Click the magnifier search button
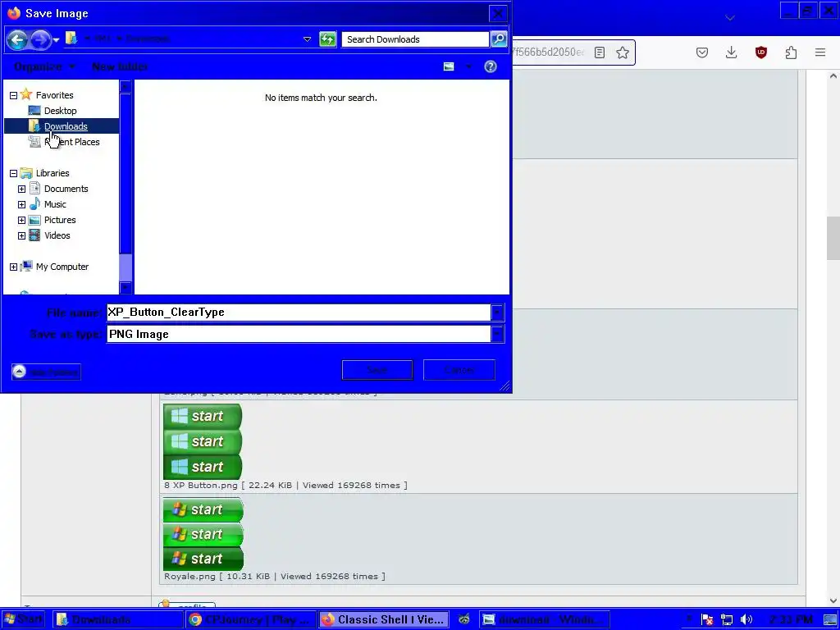Screen dimensions: 840x630 pyautogui.click(x=499, y=39)
